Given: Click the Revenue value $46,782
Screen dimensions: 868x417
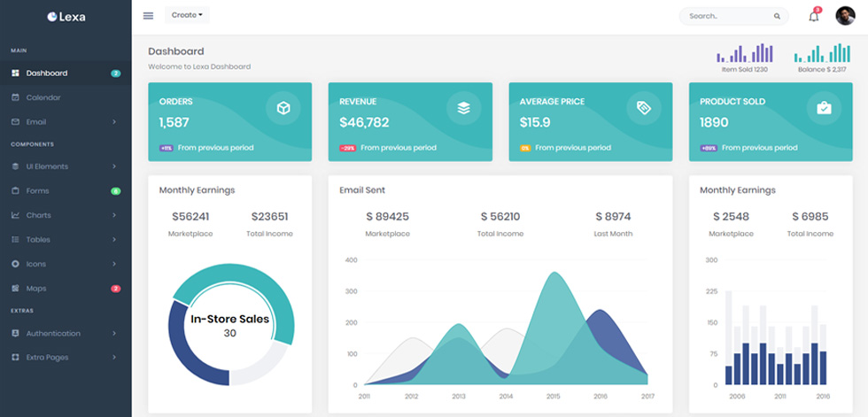Looking at the screenshot, I should 364,123.
